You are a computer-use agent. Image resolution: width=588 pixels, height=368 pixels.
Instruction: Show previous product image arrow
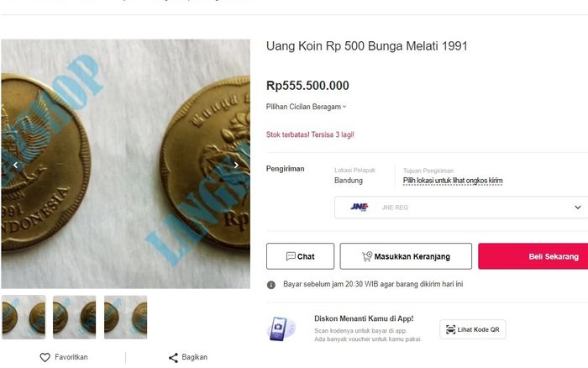click(x=14, y=166)
